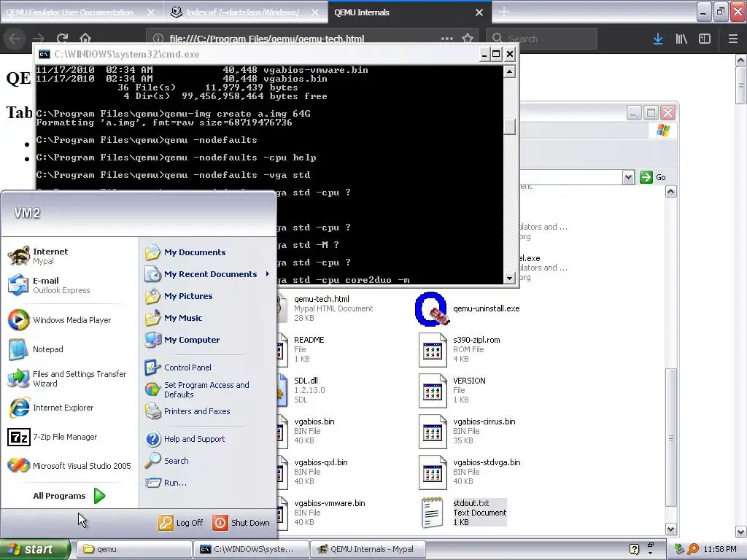Image resolution: width=747 pixels, height=560 pixels.
Task: Switch to cmd.exe taskbar button
Action: point(251,549)
